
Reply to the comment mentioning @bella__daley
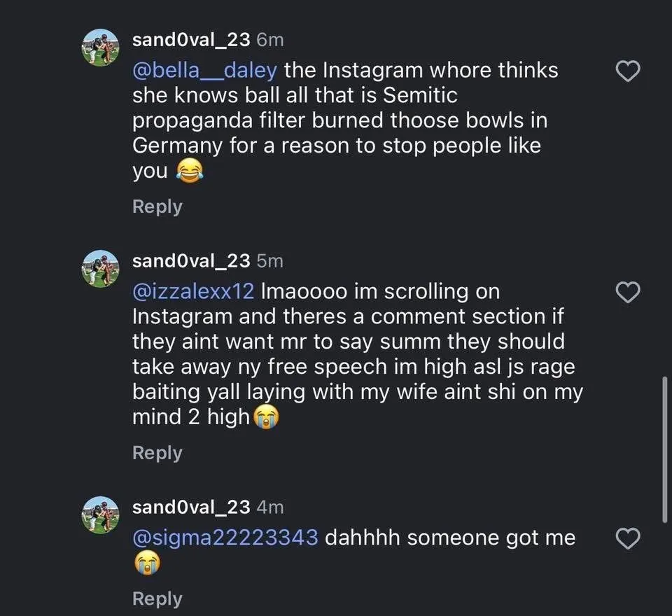pyautogui.click(x=157, y=206)
